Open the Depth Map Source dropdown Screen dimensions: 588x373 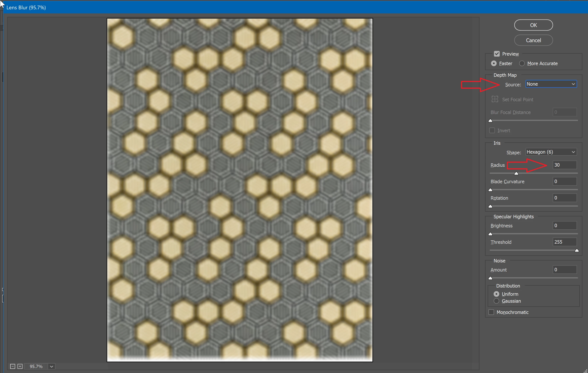[551, 84]
